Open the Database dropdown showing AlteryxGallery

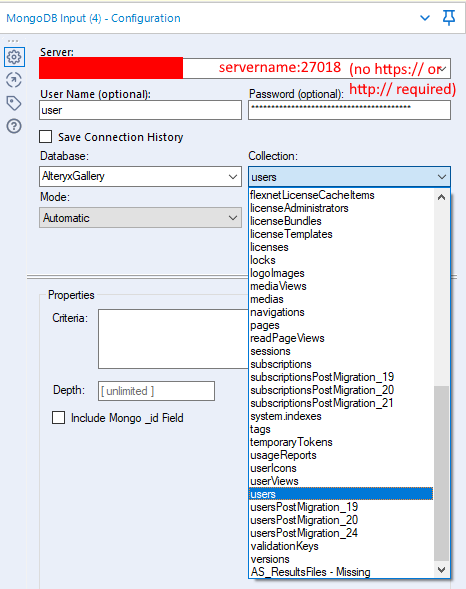click(140, 177)
